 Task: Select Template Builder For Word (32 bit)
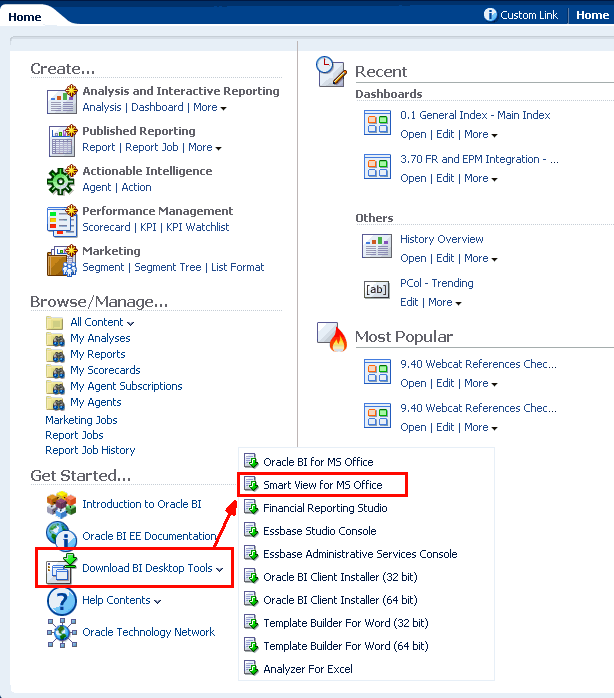(x=346, y=623)
